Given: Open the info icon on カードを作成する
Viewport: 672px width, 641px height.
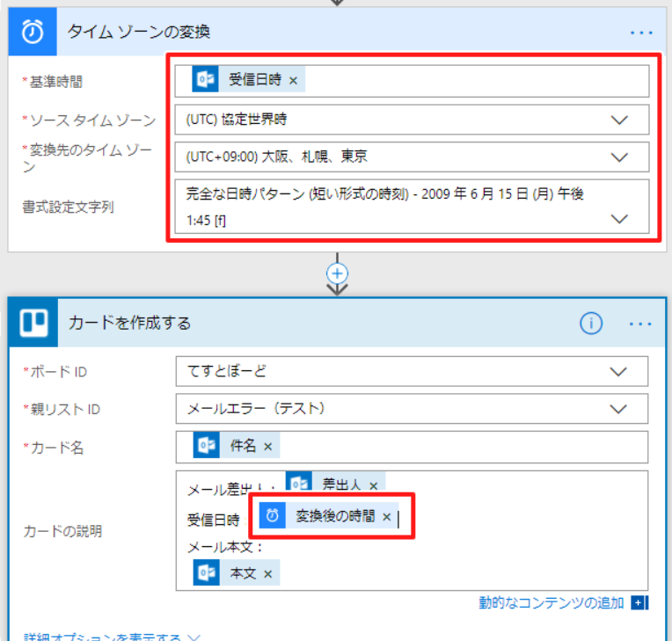Looking at the screenshot, I should [x=591, y=323].
